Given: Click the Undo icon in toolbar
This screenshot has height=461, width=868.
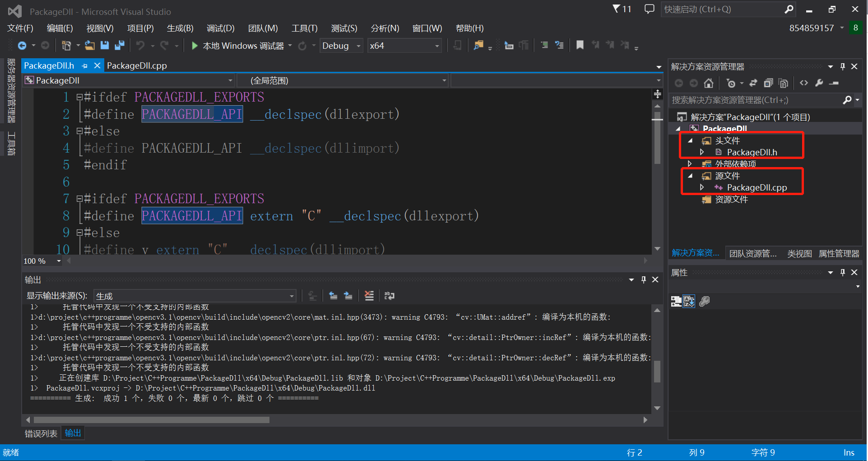Looking at the screenshot, I should (x=140, y=45).
